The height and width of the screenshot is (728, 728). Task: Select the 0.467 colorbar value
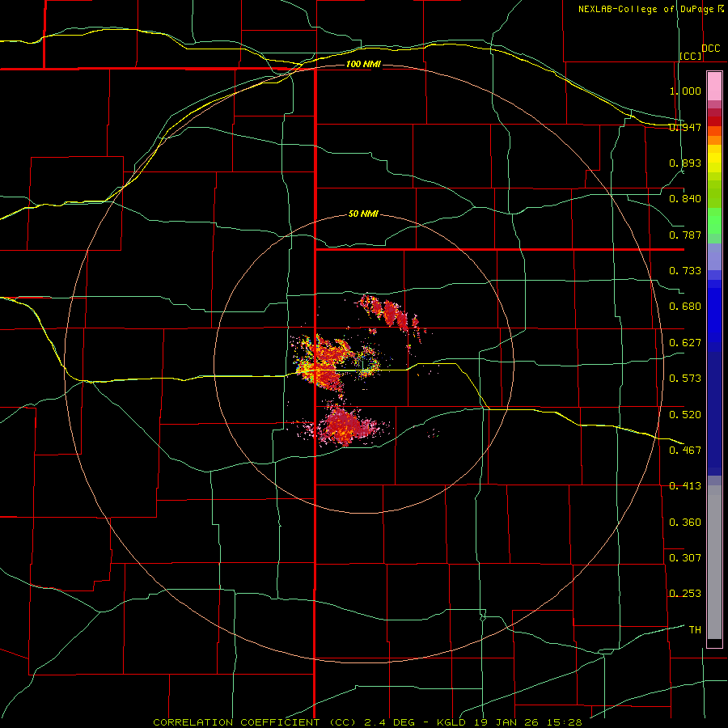point(685,450)
